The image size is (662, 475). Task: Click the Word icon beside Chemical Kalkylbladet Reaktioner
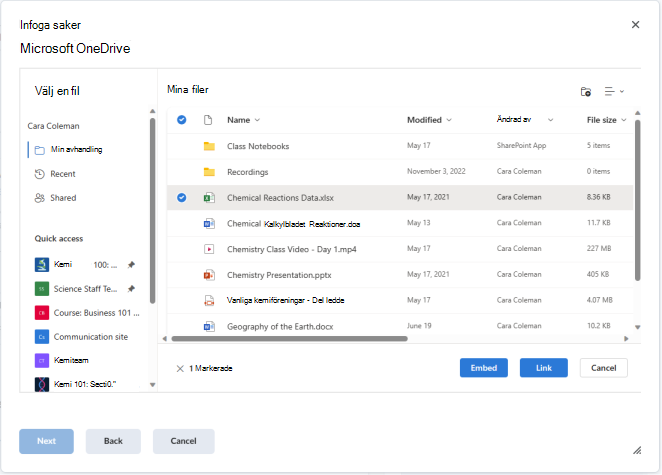tap(209, 223)
